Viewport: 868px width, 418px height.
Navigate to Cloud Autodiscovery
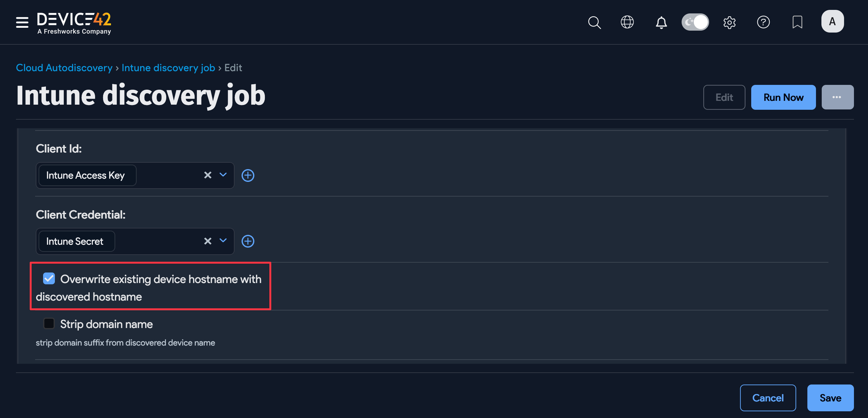[64, 68]
